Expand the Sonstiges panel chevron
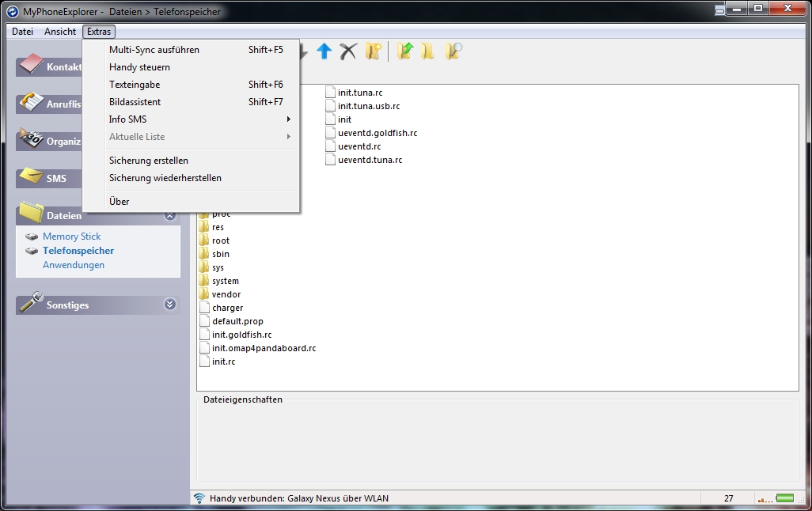The width and height of the screenshot is (812, 511). coord(170,305)
